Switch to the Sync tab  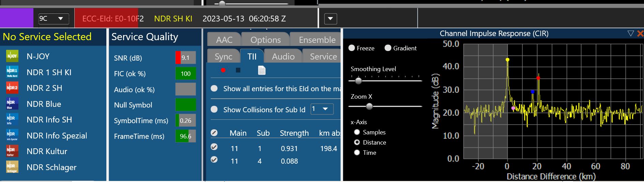(223, 56)
